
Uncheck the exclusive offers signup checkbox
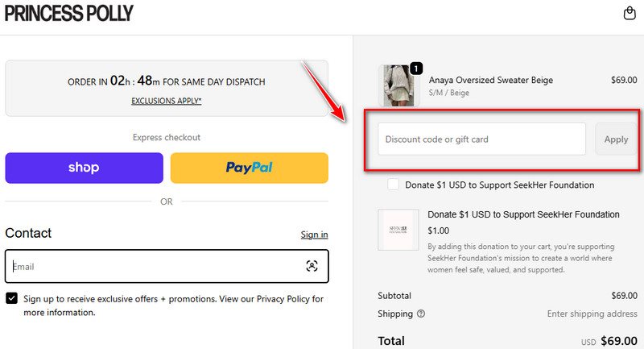tap(12, 299)
